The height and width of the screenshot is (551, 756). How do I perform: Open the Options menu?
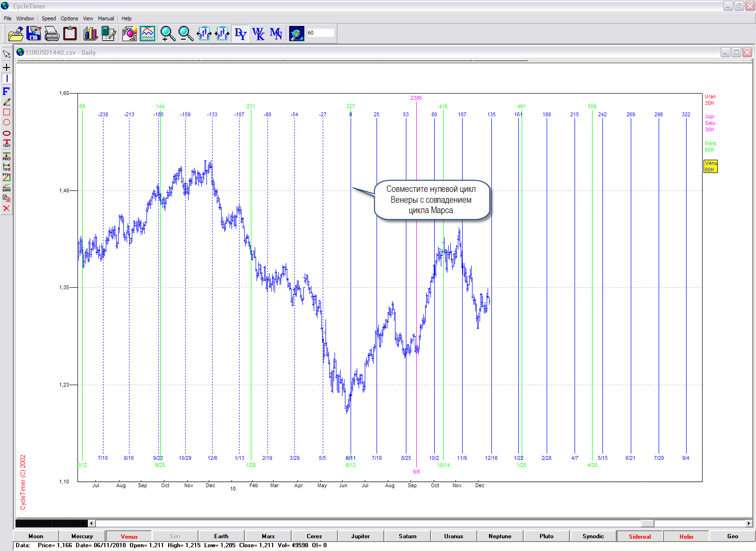[x=69, y=18]
